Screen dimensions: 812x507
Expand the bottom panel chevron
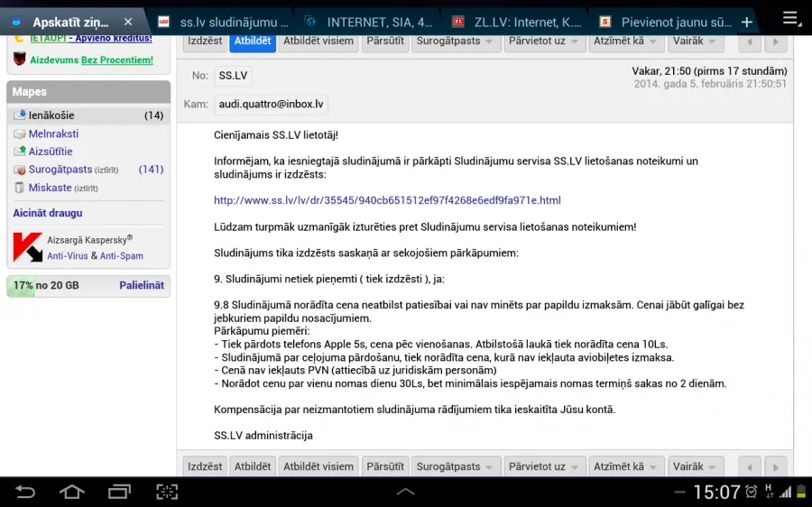[405, 492]
